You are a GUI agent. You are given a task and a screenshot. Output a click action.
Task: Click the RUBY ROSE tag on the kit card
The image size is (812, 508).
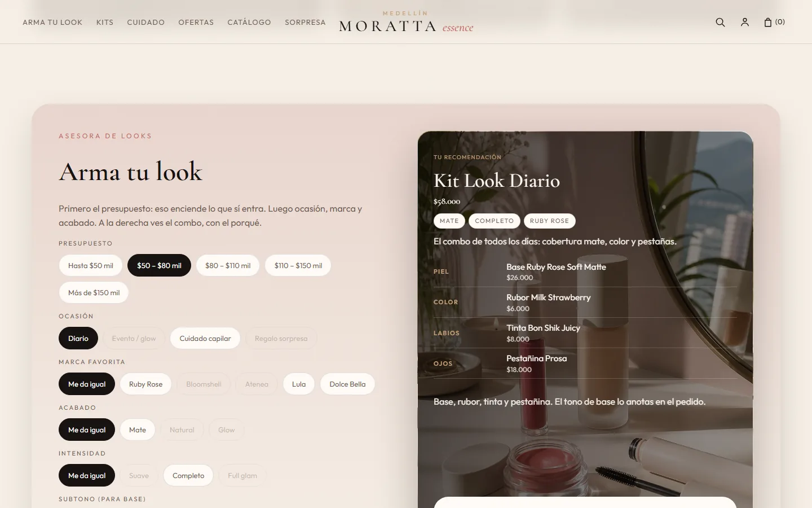pyautogui.click(x=550, y=221)
